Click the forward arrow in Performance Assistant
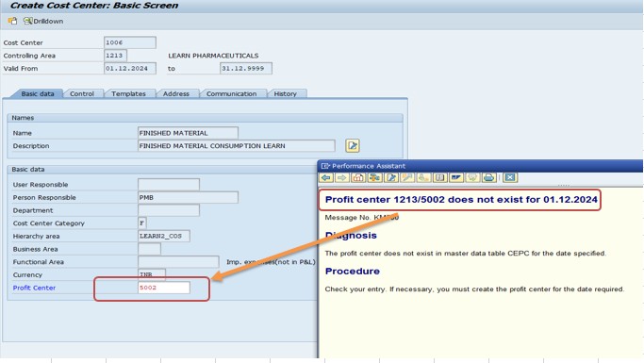The image size is (644, 363). 341,177
